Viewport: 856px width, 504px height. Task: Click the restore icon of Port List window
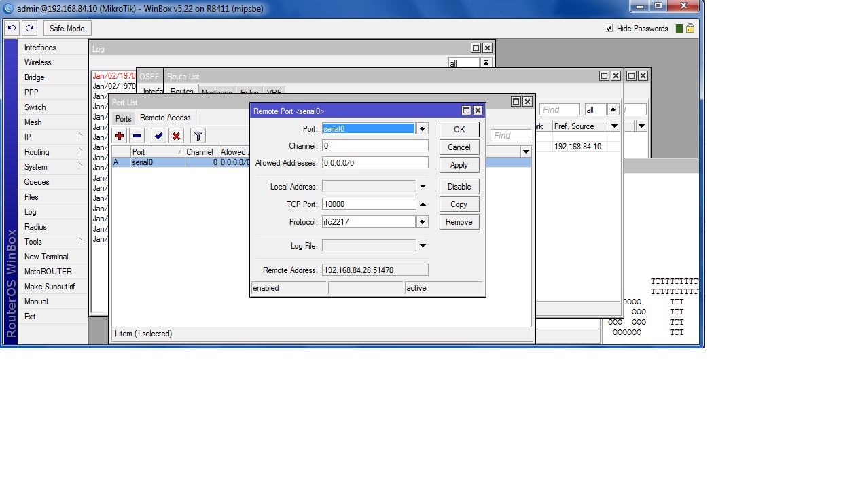[x=516, y=102]
